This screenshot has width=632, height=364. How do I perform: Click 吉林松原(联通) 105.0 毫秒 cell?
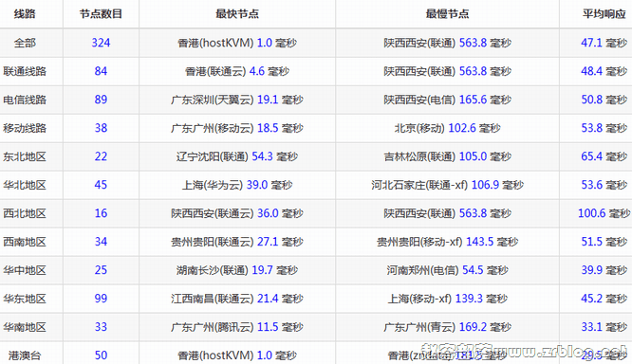(x=447, y=156)
